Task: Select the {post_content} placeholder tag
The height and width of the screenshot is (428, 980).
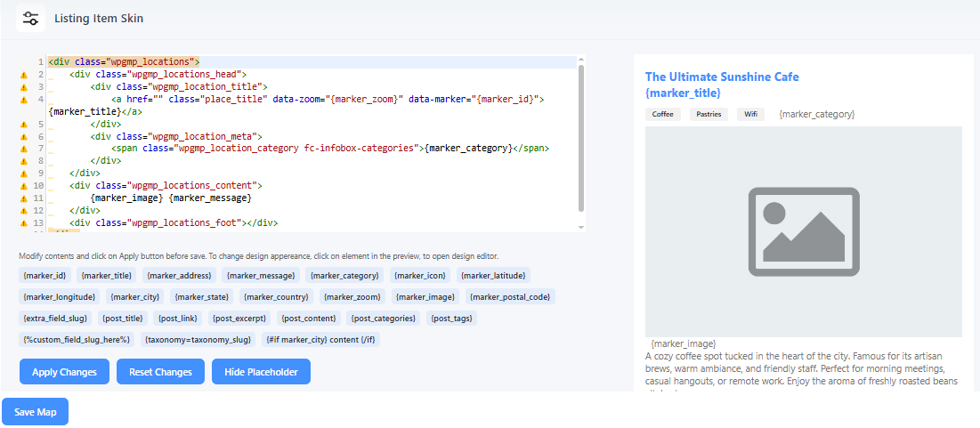Action: coord(310,319)
